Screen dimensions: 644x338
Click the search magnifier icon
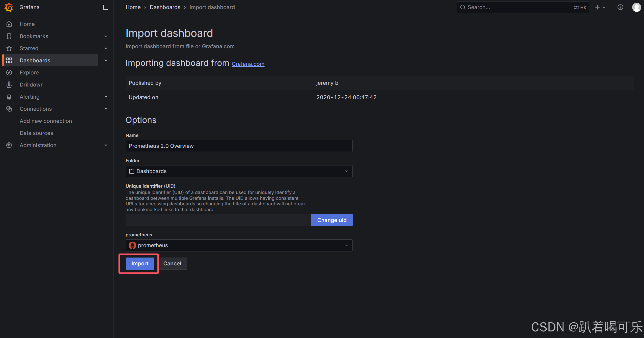[x=463, y=7]
